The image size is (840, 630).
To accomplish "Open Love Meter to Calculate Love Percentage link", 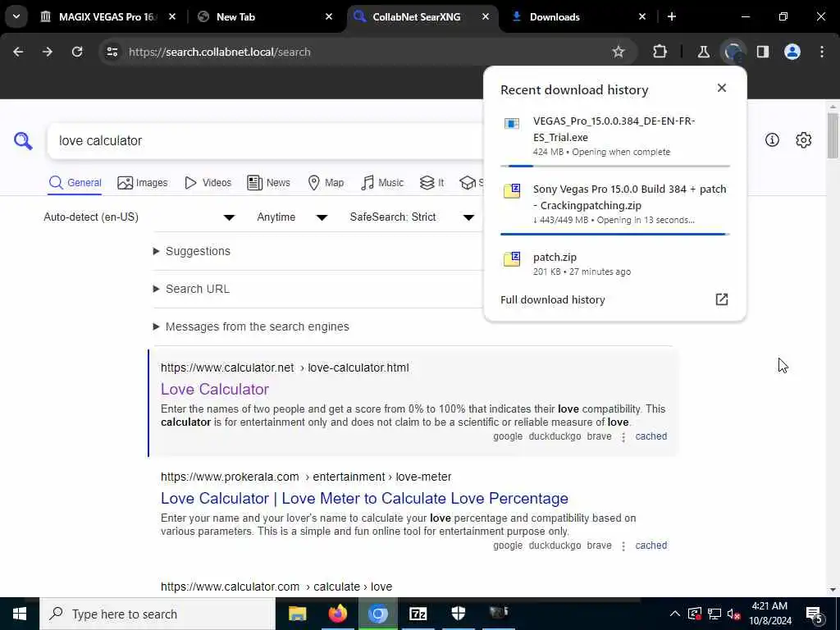I will pos(364,498).
